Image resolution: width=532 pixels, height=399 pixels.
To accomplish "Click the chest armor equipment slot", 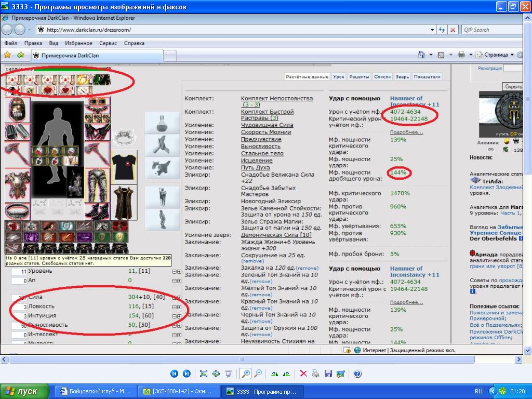I will coord(18,185).
